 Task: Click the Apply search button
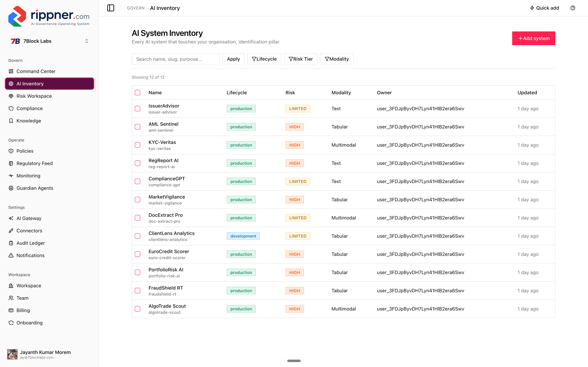[233, 59]
